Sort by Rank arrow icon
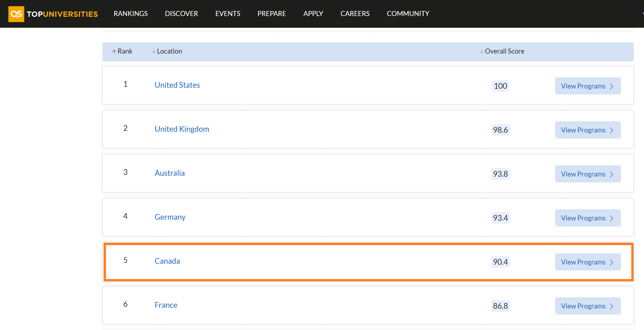Screen dimensions: 644x330 click(x=114, y=51)
